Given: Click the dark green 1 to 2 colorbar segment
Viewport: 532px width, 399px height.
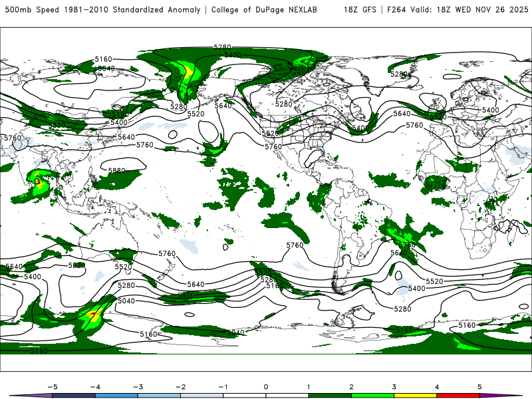Looking at the screenshot, I should 330,396.
